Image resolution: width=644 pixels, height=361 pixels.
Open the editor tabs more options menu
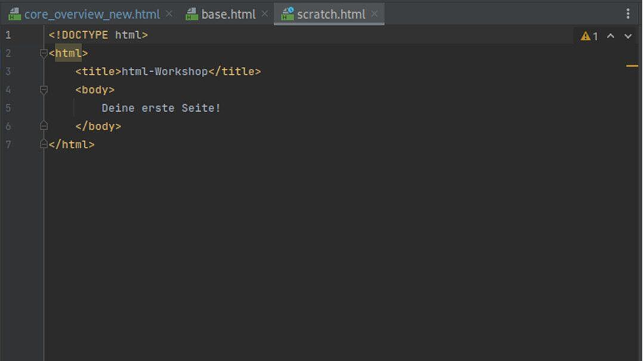click(x=628, y=14)
